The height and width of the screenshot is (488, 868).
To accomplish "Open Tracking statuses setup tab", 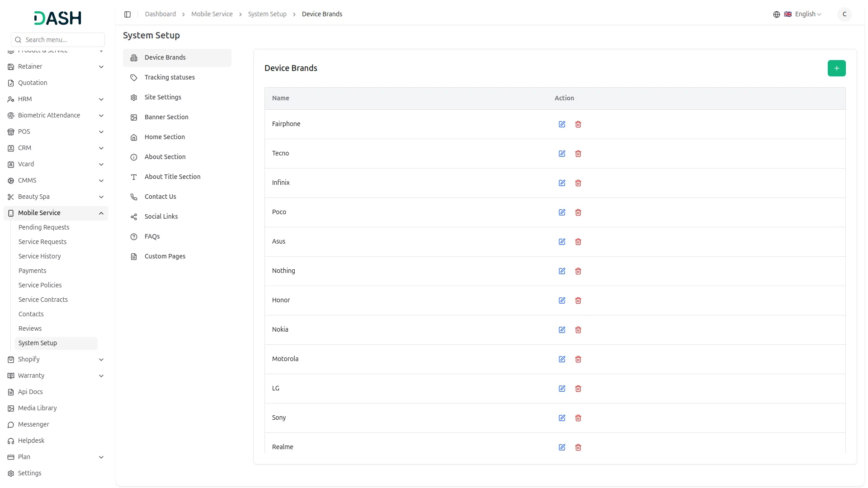I will tap(177, 77).
